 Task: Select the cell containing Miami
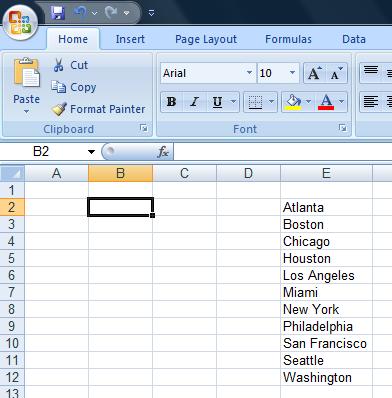coord(326,292)
